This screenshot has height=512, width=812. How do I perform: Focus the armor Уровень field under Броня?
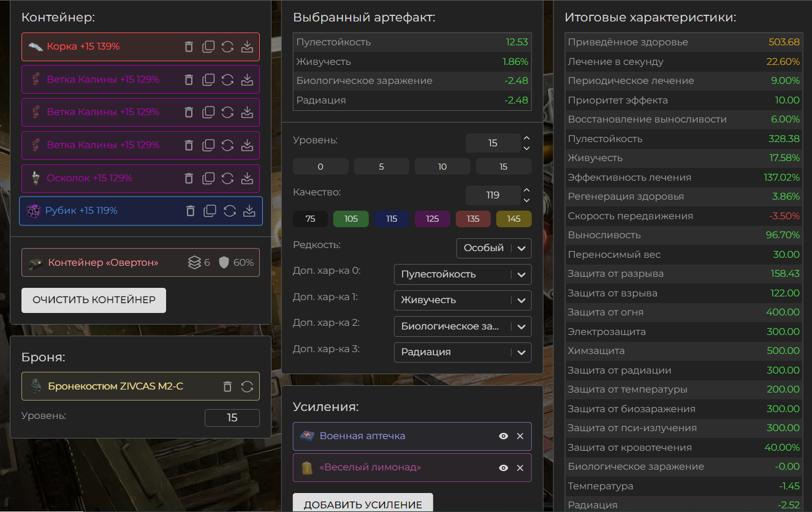232,418
